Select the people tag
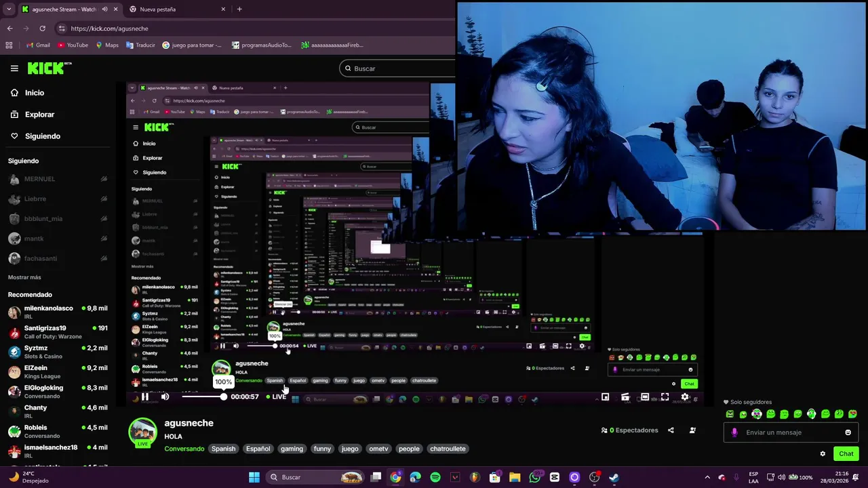Image resolution: width=868 pixels, height=488 pixels. [x=409, y=449]
